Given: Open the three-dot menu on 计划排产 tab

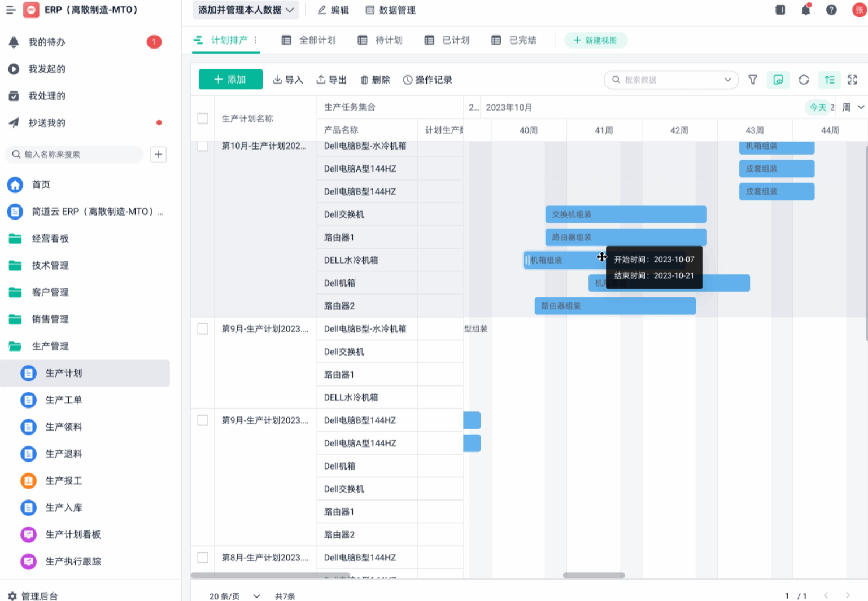Looking at the screenshot, I should pos(256,40).
